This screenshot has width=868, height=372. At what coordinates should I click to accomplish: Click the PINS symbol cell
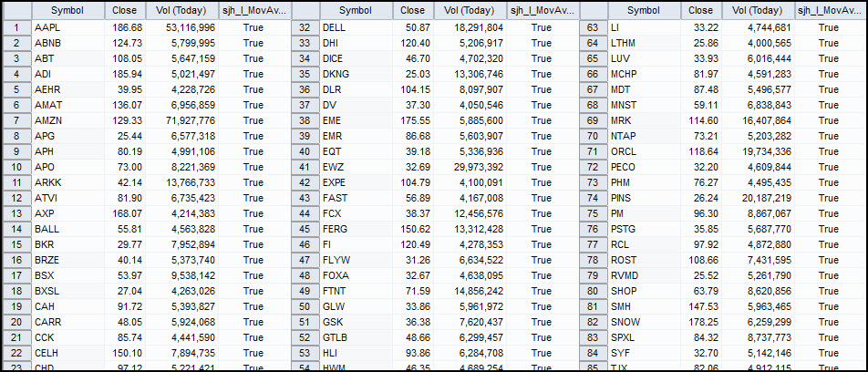point(645,198)
